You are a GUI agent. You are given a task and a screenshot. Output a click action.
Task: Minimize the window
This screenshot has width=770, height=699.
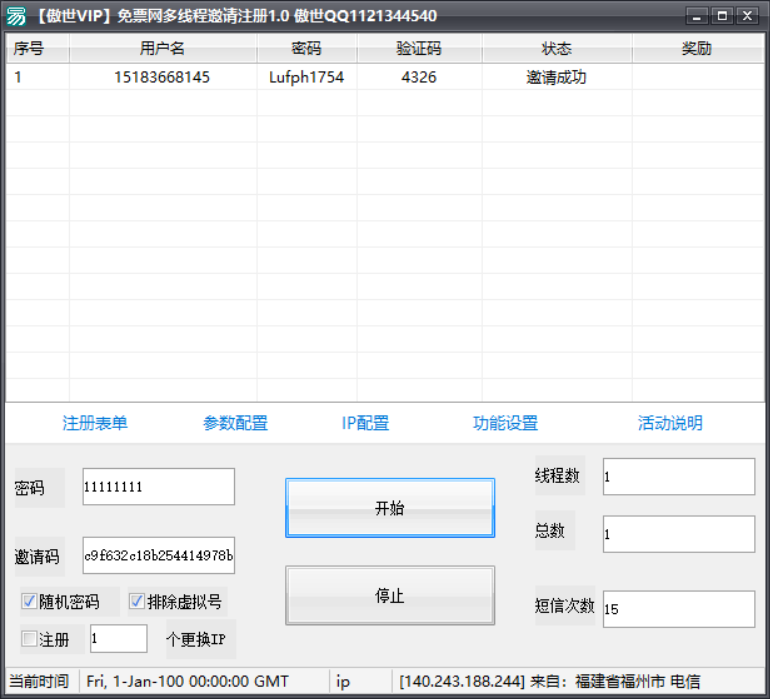[697, 16]
